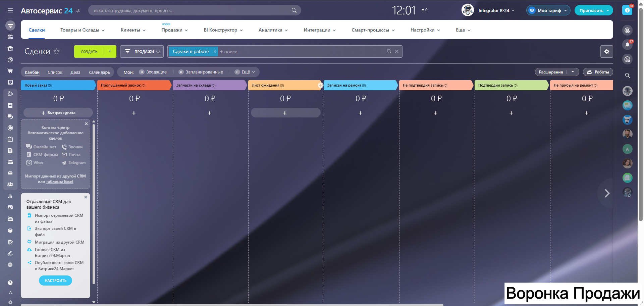Open the notifications bell with badge 47
Viewport: 644px width, 306px height.
point(628,45)
